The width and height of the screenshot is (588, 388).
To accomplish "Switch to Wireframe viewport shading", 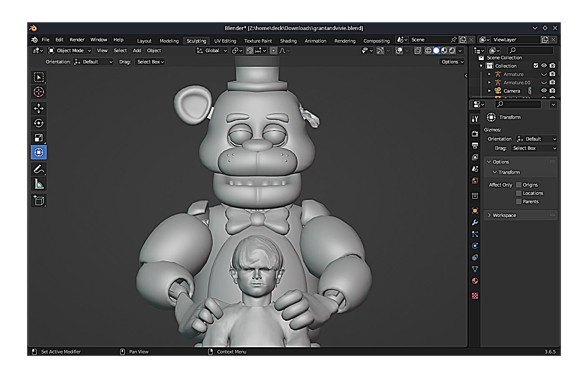I will click(x=428, y=50).
